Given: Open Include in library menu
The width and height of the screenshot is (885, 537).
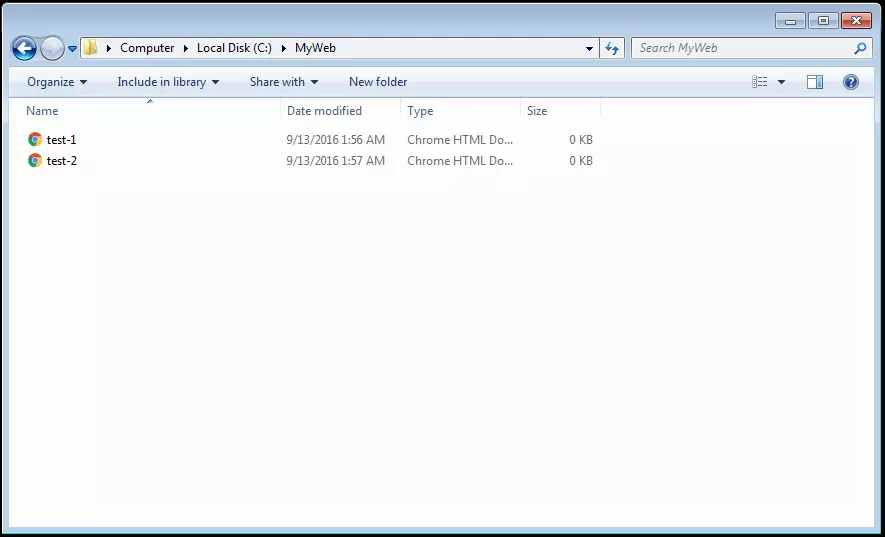Looking at the screenshot, I should coord(168,82).
